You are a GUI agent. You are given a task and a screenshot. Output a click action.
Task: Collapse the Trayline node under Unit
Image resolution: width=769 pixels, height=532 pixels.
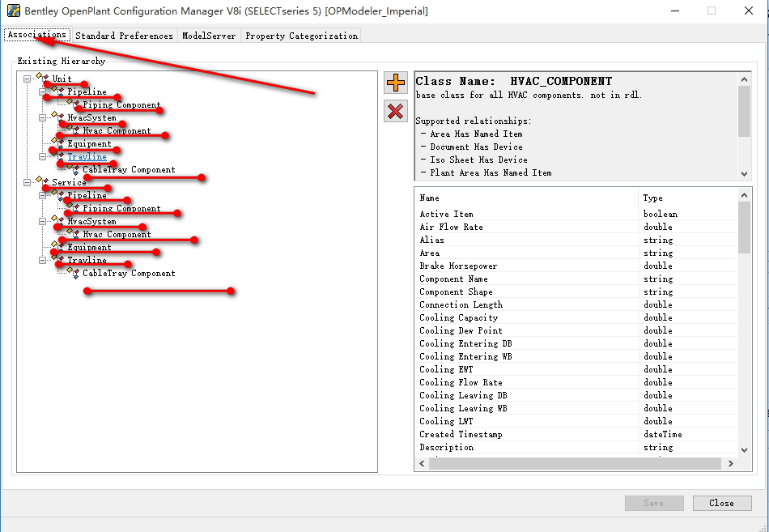pyautogui.click(x=42, y=156)
